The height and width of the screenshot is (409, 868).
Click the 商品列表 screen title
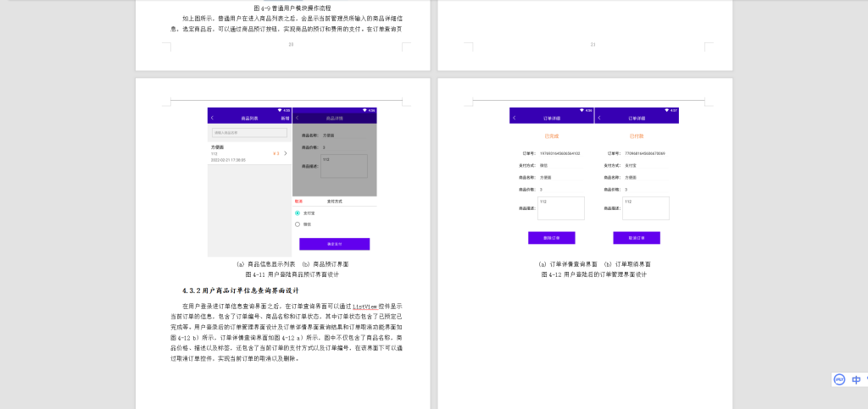(250, 119)
